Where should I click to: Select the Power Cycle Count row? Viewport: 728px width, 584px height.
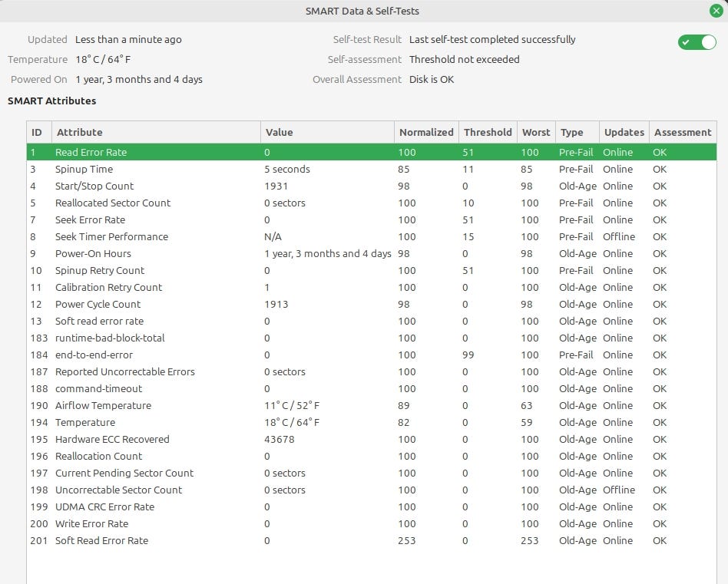coord(372,305)
